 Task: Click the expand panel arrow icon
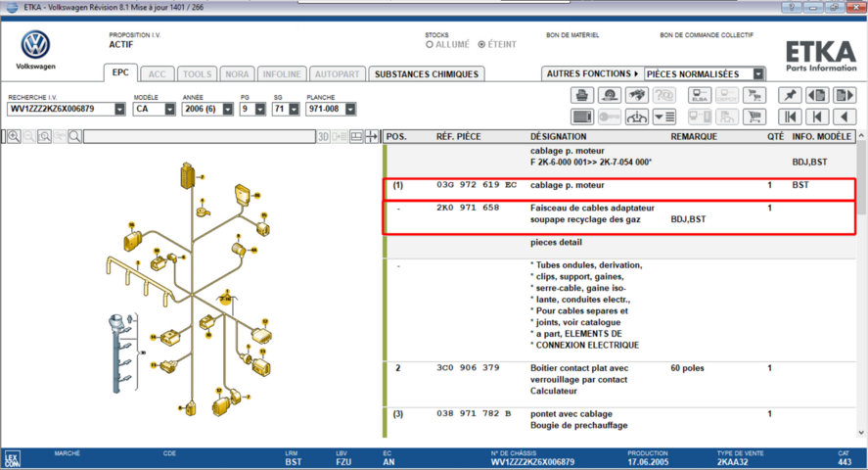[372, 136]
